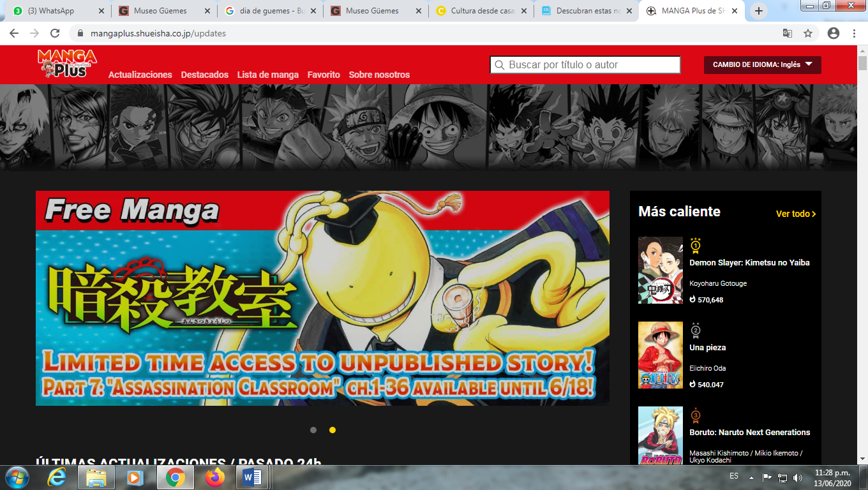Bookmark this page with star icon

(808, 33)
